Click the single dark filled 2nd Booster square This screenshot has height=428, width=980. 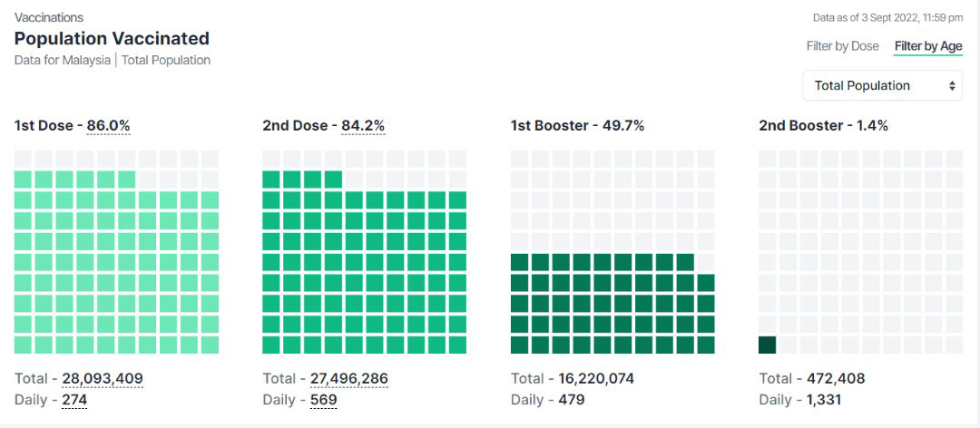coord(767,345)
